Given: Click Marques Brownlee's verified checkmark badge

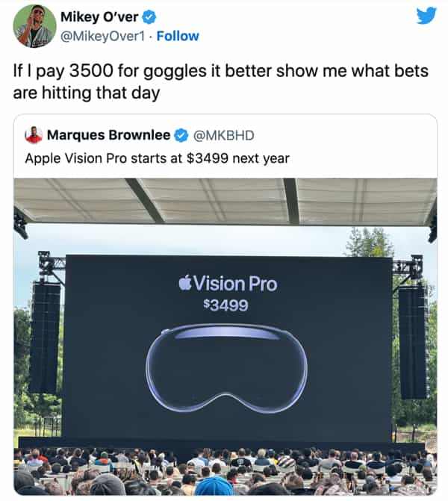Looking at the screenshot, I should click(x=181, y=135).
